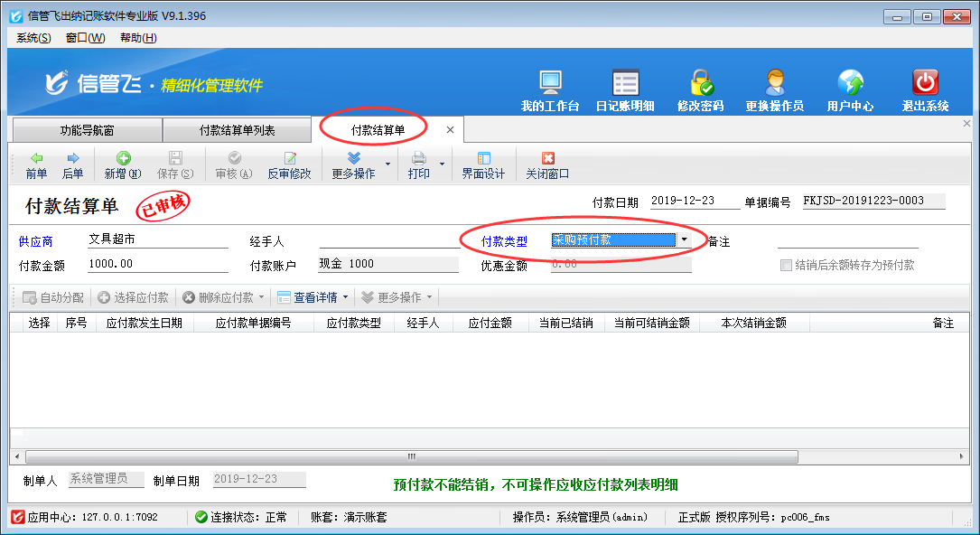
Task: Click the 备注 input field
Action: point(847,240)
